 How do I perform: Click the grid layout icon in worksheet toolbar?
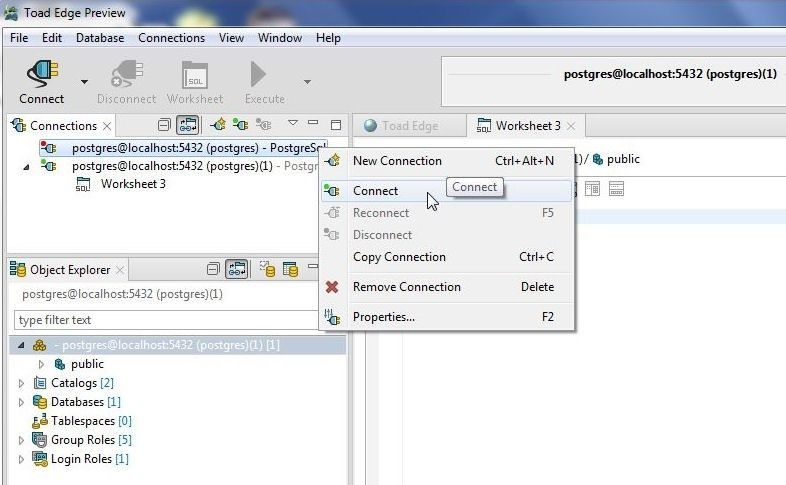click(x=593, y=189)
